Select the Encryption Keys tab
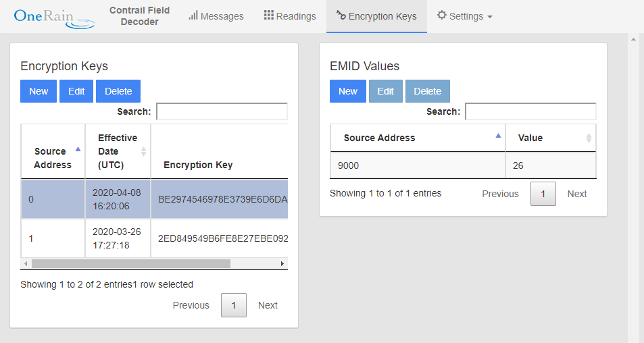The width and height of the screenshot is (644, 343). point(376,16)
